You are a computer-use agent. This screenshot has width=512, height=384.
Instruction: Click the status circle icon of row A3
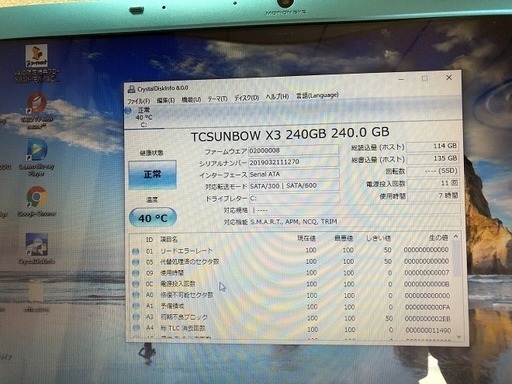136,317
